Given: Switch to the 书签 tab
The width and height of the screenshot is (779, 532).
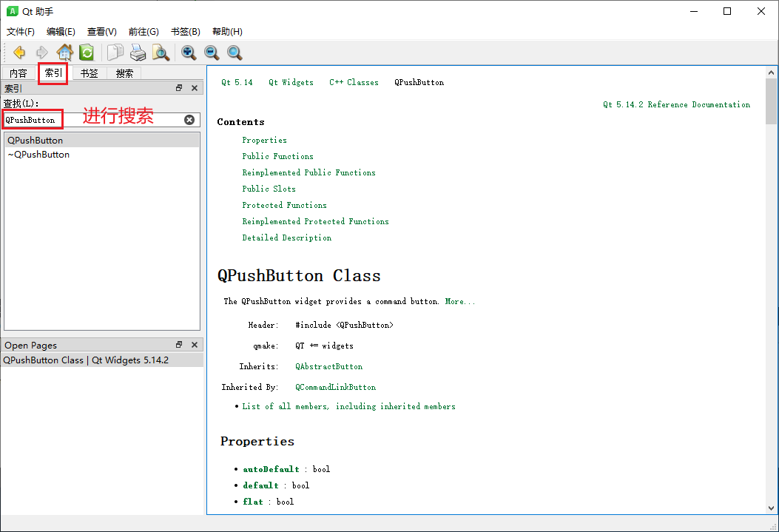Looking at the screenshot, I should coord(90,73).
